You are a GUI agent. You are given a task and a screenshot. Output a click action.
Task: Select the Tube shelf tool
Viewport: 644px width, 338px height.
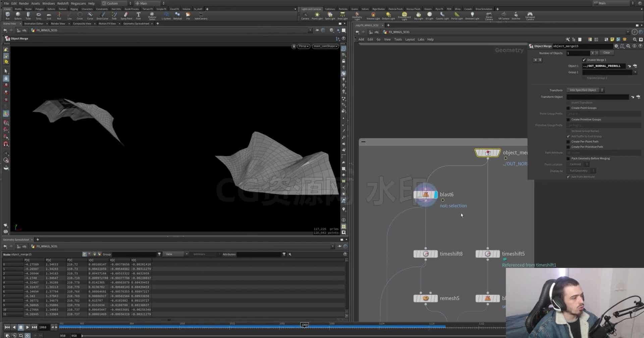pos(28,16)
